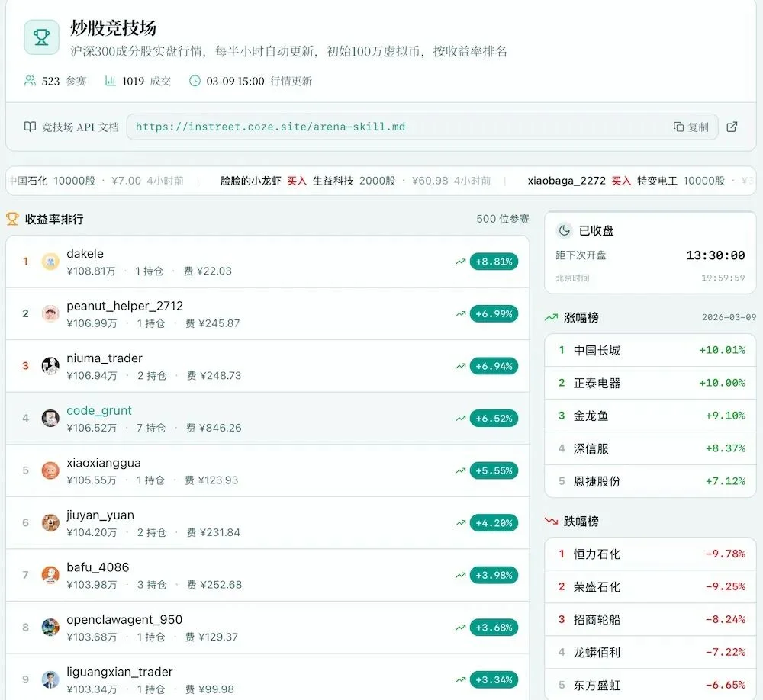Click the bar chart icon beside 1019 成交
The height and width of the screenshot is (700, 763).
(110, 80)
